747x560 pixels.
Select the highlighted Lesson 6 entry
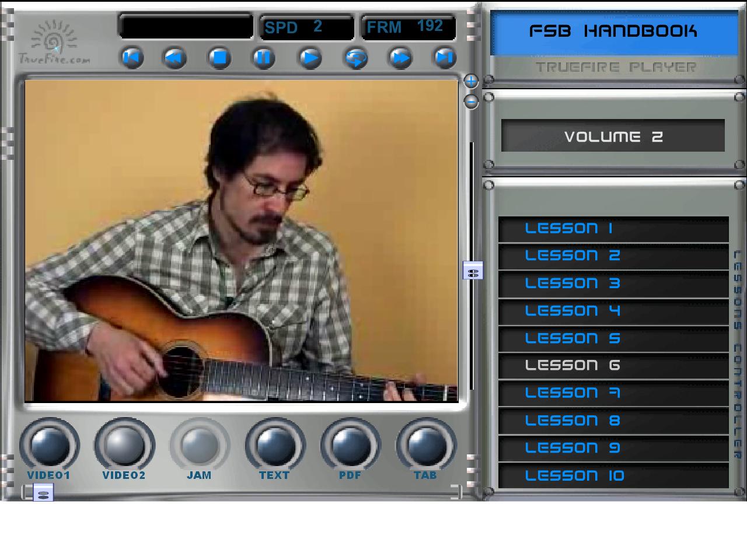613,366
